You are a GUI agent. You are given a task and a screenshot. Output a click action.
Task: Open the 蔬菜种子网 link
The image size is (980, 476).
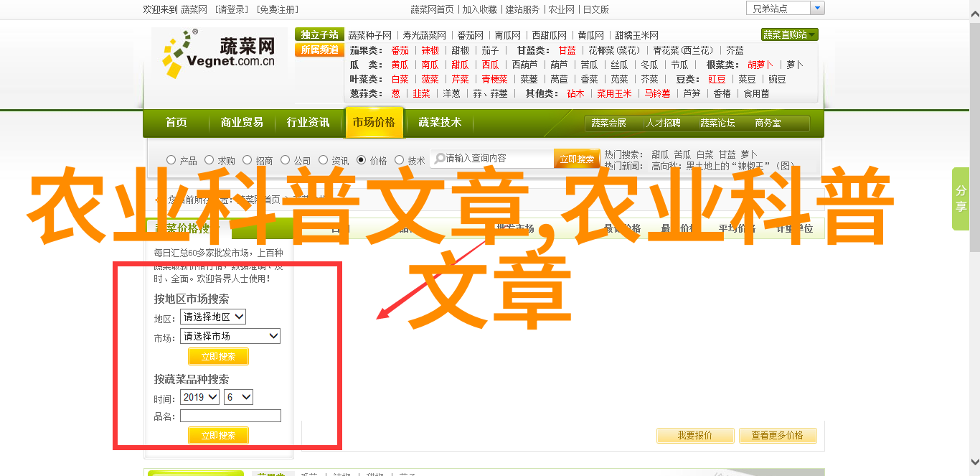click(370, 35)
